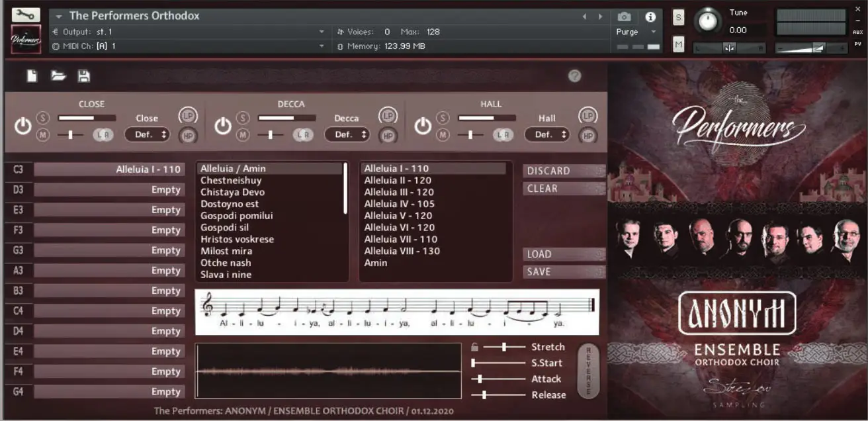This screenshot has height=421, width=868.
Task: Adjust the Stretch slider
Action: [x=504, y=347]
